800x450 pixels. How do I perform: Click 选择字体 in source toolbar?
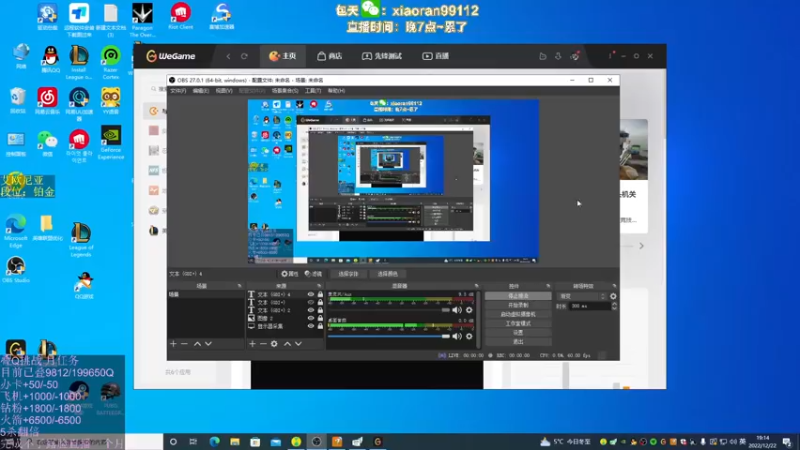click(x=348, y=274)
